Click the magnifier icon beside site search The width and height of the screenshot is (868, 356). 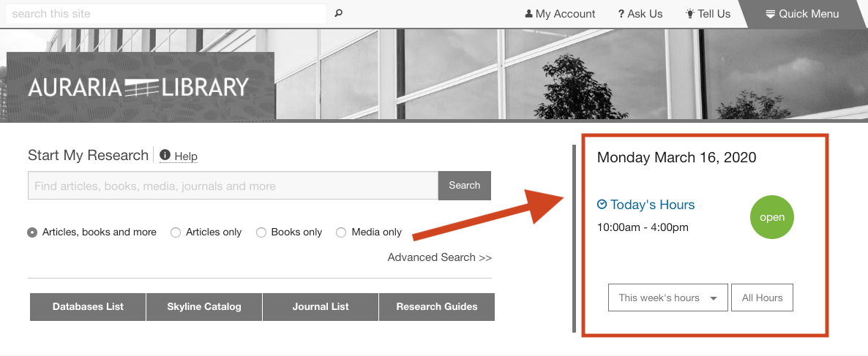pyautogui.click(x=339, y=13)
